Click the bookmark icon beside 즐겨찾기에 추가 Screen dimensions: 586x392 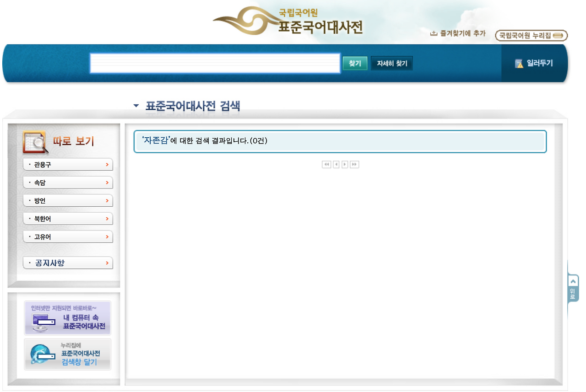(434, 33)
